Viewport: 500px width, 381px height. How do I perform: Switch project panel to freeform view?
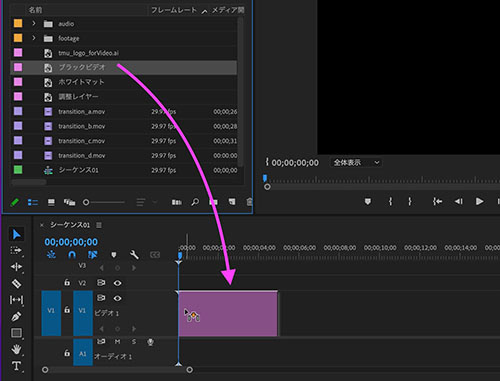click(69, 202)
